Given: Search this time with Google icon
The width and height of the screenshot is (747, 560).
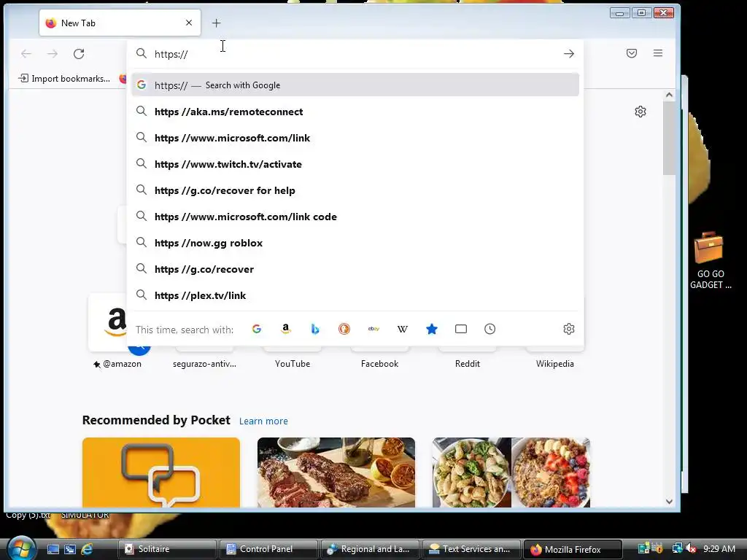Looking at the screenshot, I should click(257, 329).
